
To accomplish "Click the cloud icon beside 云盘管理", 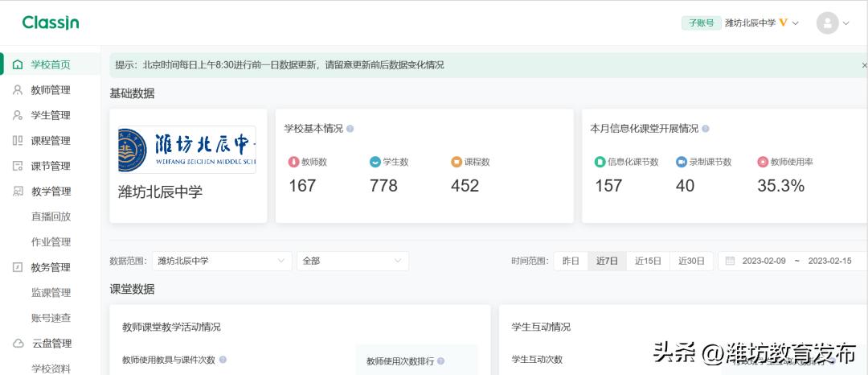I will pyautogui.click(x=18, y=344).
